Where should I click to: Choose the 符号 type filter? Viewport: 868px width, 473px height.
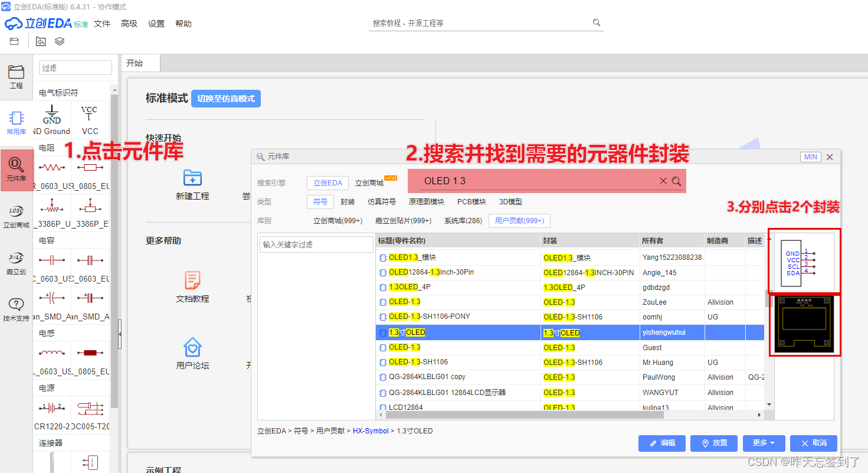click(320, 202)
